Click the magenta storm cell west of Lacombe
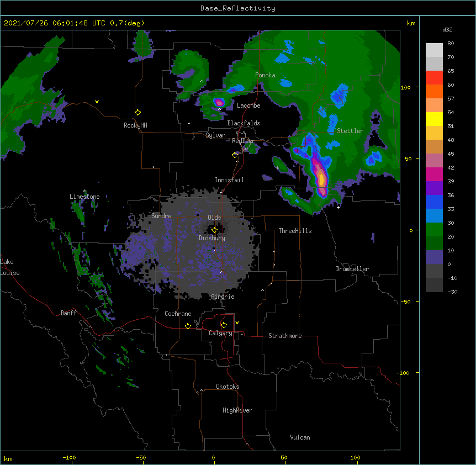This screenshot has height=465, width=476. (x=219, y=102)
